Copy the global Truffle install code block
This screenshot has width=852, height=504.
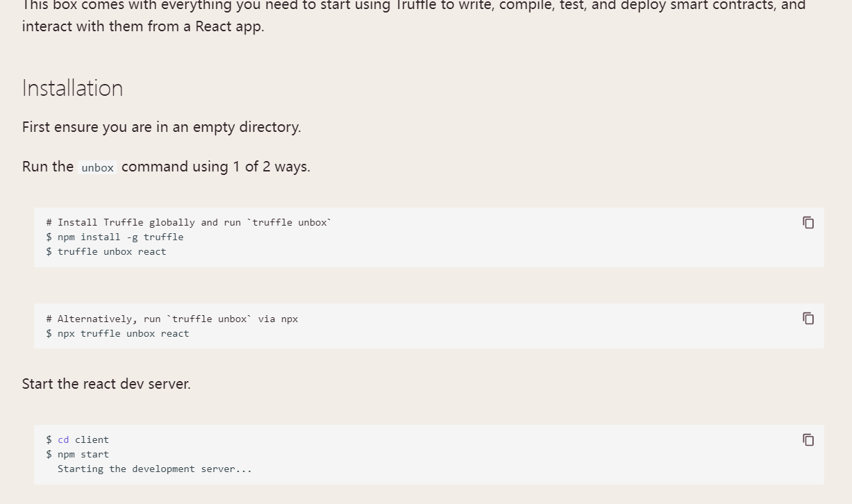pyautogui.click(x=808, y=222)
